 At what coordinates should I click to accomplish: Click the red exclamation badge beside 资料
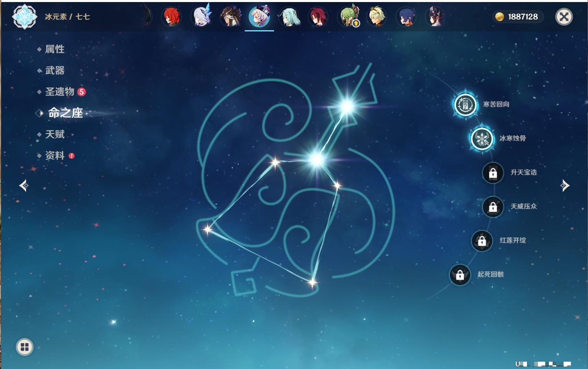coord(72,156)
